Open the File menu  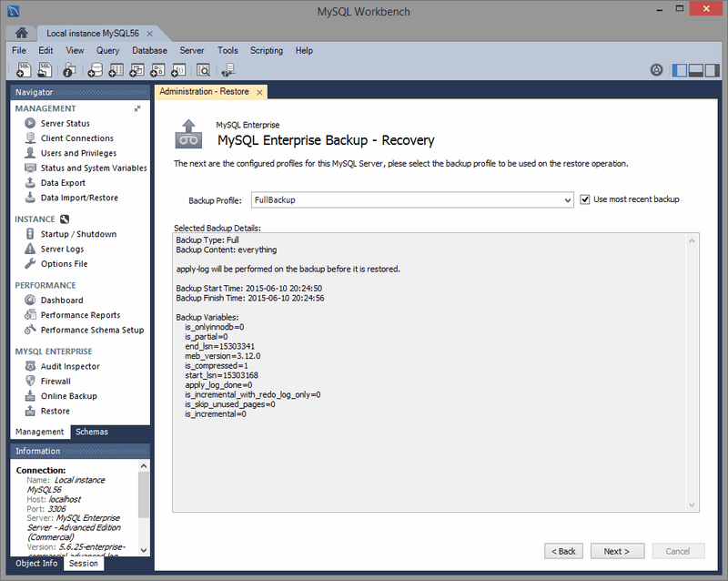pos(19,50)
